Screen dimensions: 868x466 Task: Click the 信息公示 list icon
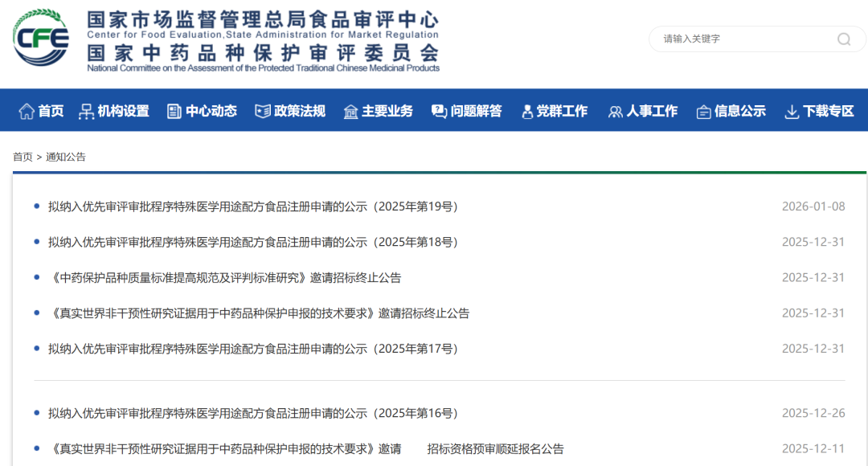tap(704, 110)
